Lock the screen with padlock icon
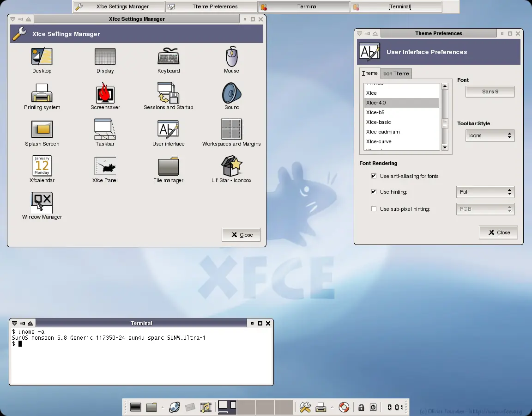The height and width of the screenshot is (416, 532). [361, 408]
